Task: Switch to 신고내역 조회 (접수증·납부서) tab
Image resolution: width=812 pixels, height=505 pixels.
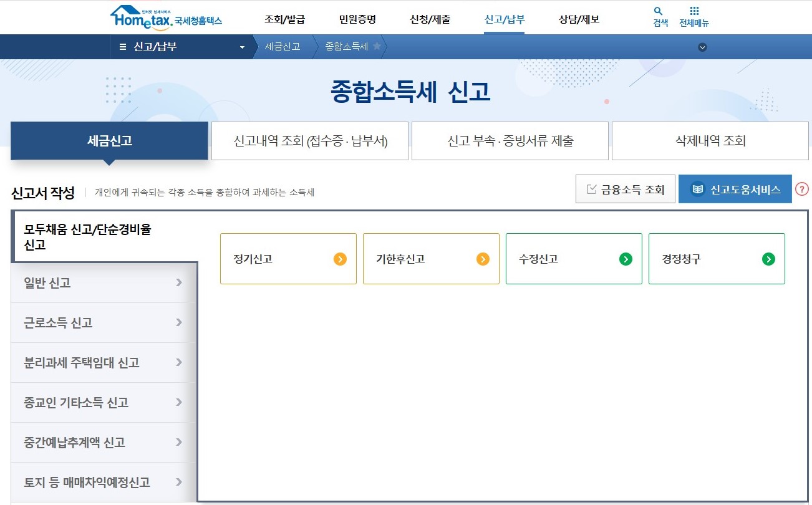Action: 310,141
